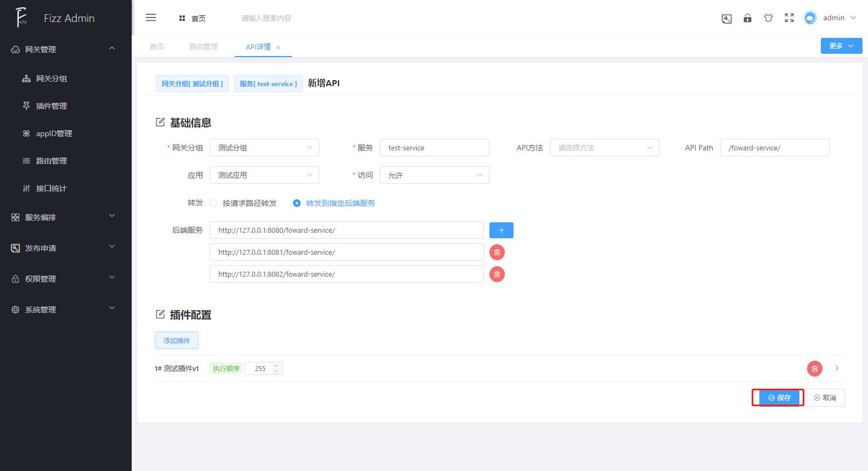Viewport: 868px width, 471px height.
Task: Close the API详情 tab
Action: pyautogui.click(x=278, y=48)
